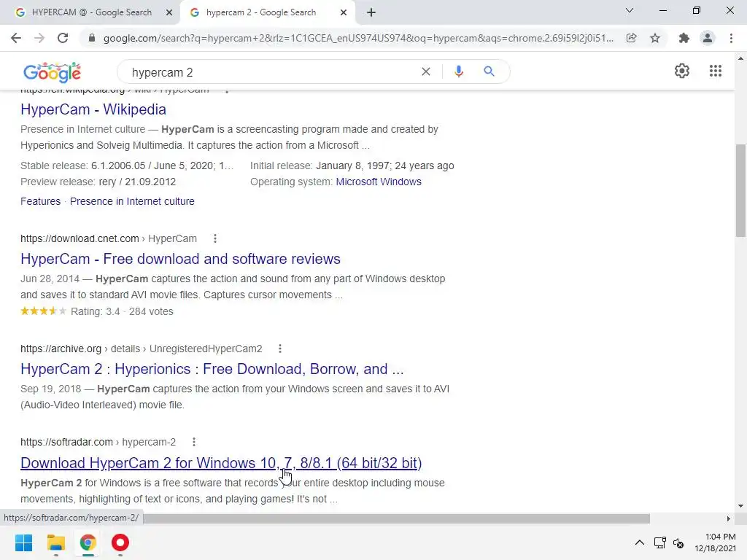This screenshot has width=747, height=560.
Task: Click the muted volume tray icon
Action: point(678,542)
